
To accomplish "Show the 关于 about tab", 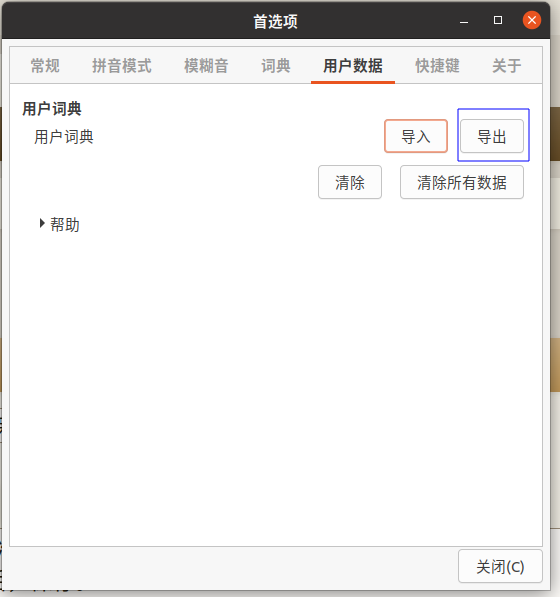I will (x=507, y=65).
